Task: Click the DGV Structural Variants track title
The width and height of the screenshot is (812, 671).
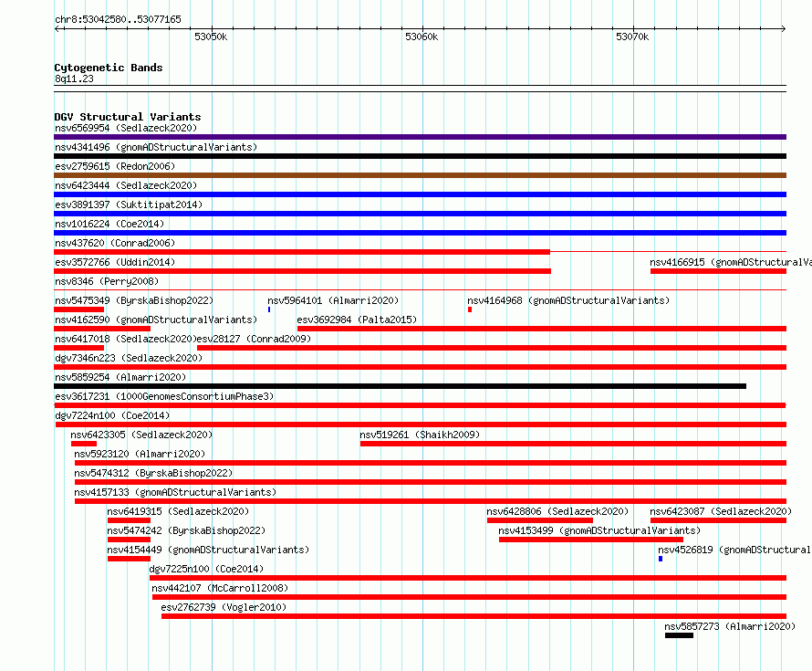Action: 128,117
